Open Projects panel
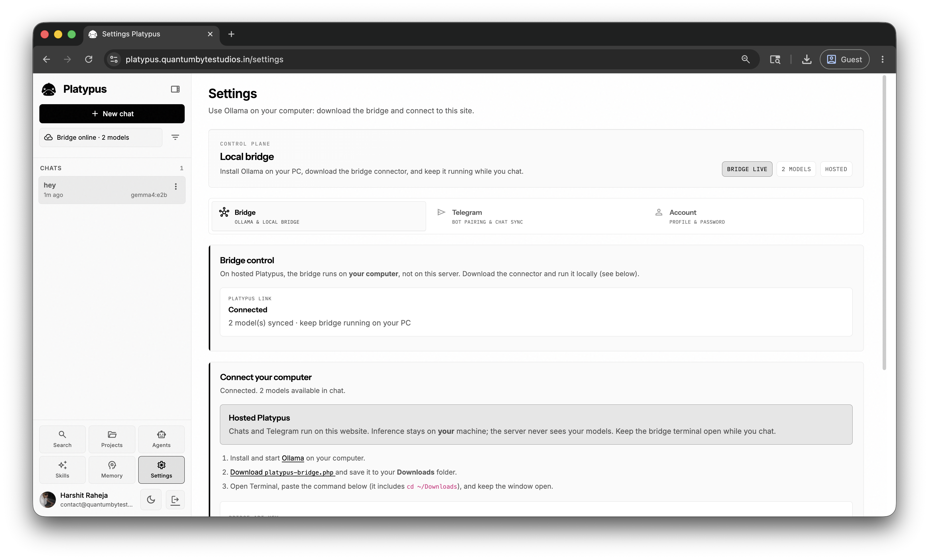 112,439
